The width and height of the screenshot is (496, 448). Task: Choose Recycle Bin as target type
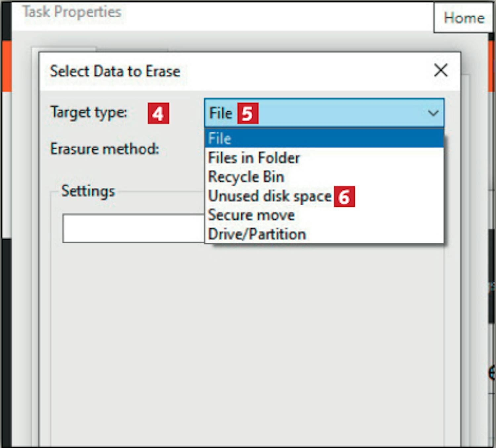click(x=324, y=177)
